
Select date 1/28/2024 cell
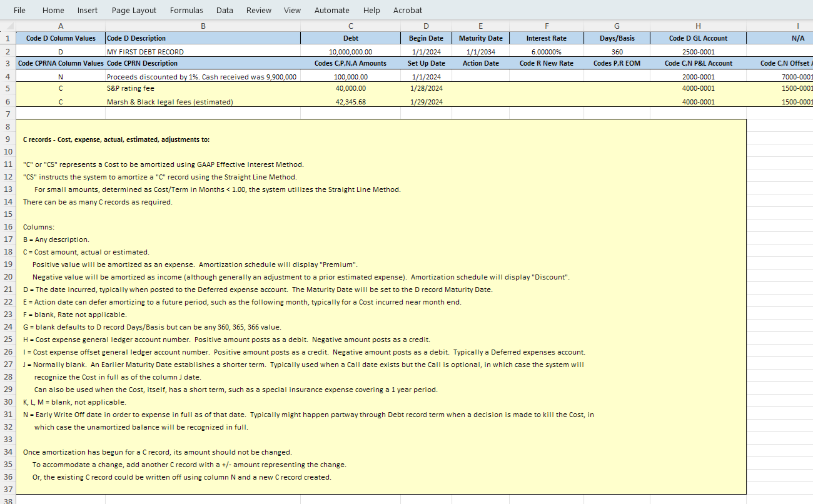(x=426, y=89)
